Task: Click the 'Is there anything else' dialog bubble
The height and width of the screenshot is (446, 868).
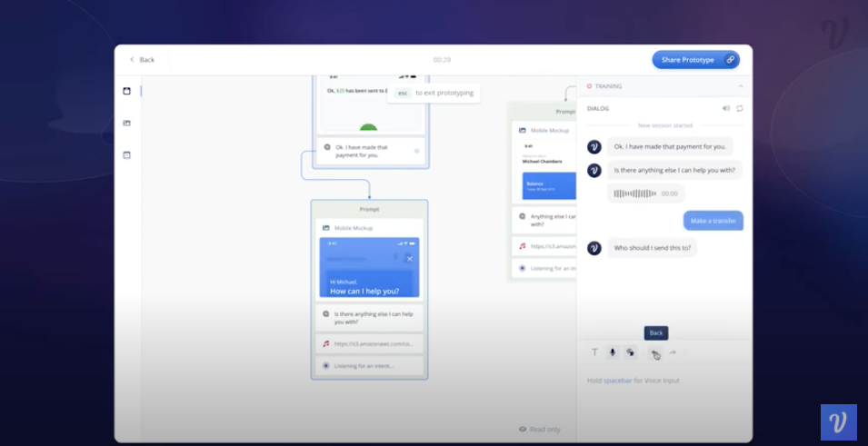Action: (674, 170)
